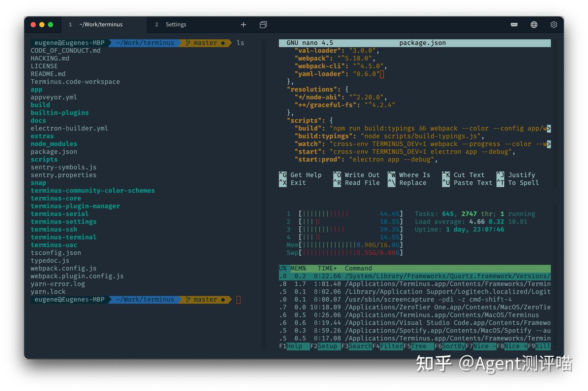Click the ^R Read File shortcut in nano
The height and width of the screenshot is (391, 588).
(356, 183)
